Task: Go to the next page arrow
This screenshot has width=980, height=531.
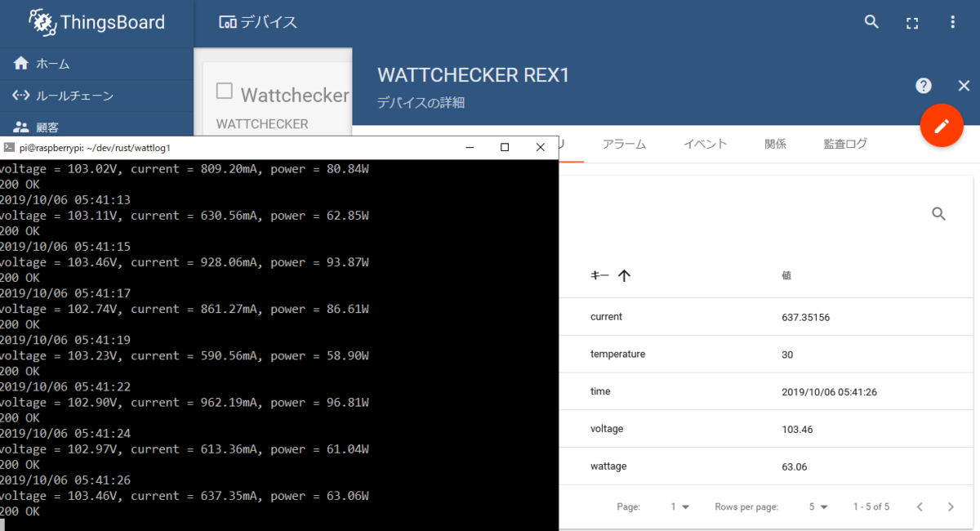Action: coord(951,506)
